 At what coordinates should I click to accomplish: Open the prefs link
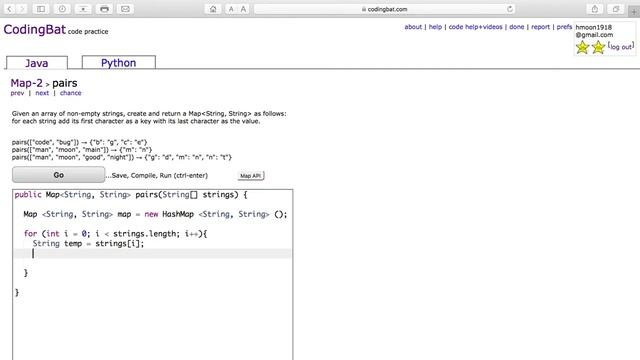click(564, 27)
